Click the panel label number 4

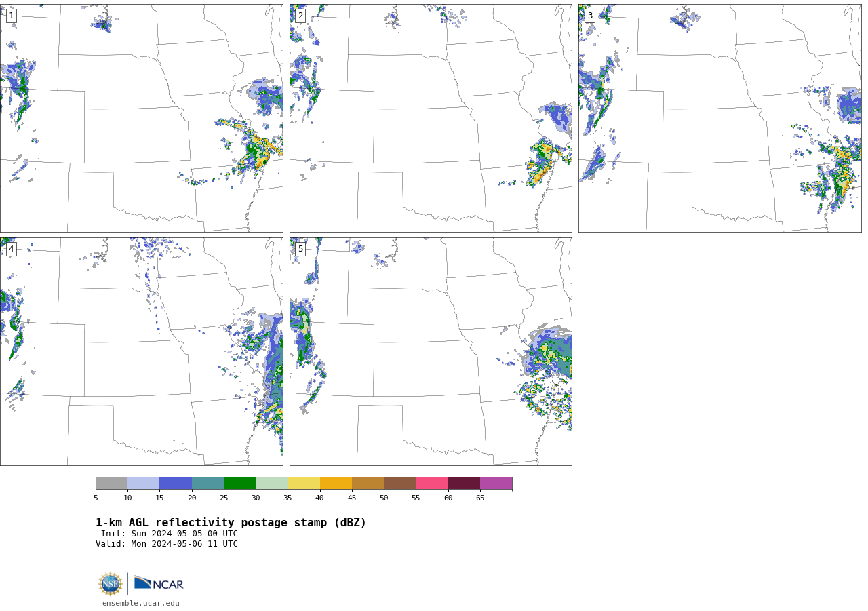(x=11, y=249)
